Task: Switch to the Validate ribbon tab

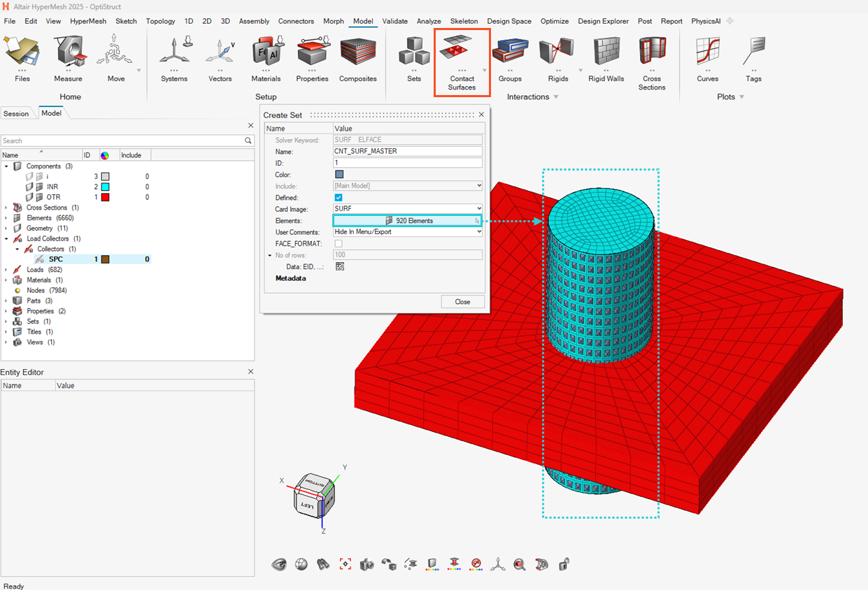Action: [395, 21]
